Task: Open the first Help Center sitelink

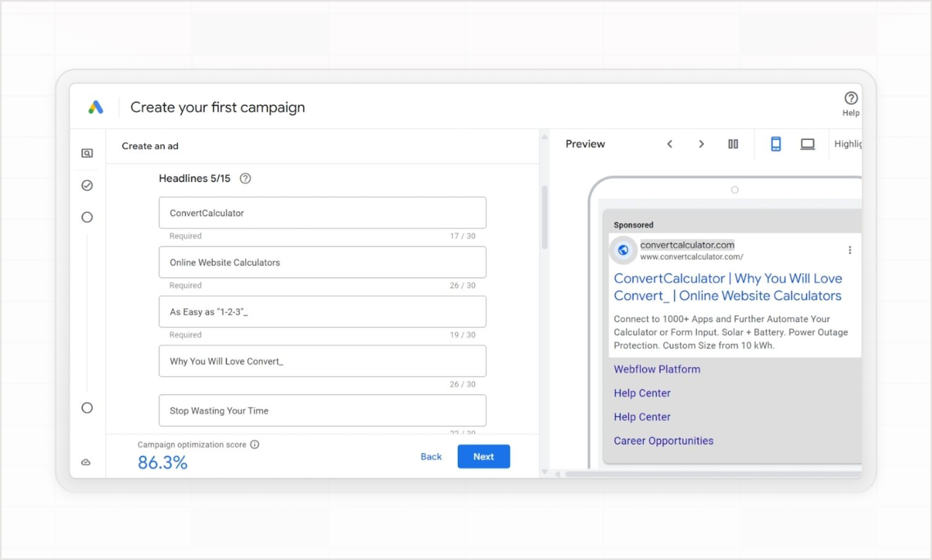Action: (x=642, y=393)
